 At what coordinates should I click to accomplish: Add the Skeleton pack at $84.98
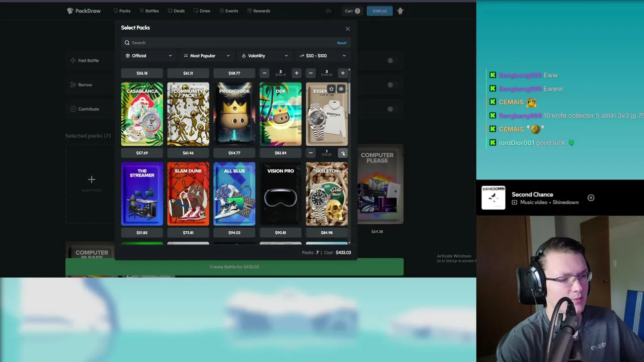pyautogui.click(x=327, y=233)
